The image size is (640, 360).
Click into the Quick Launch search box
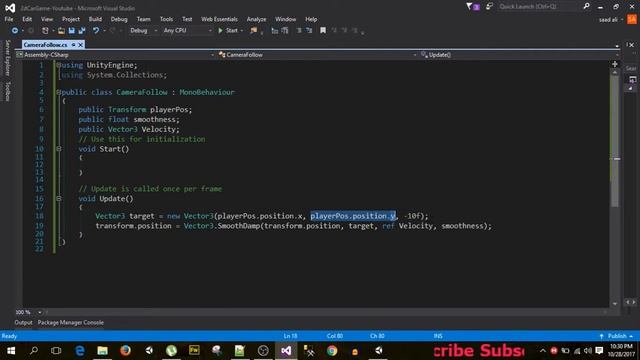pyautogui.click(x=539, y=7)
